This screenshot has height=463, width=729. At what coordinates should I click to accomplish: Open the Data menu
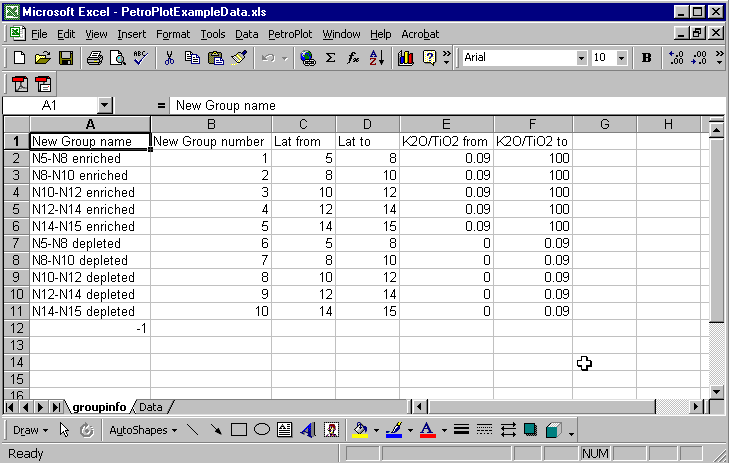246,34
